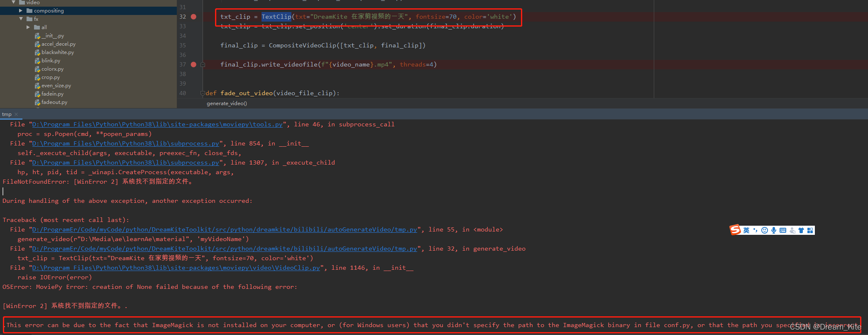
Task: Expand the compositing folder
Action: pyautogui.click(x=21, y=10)
